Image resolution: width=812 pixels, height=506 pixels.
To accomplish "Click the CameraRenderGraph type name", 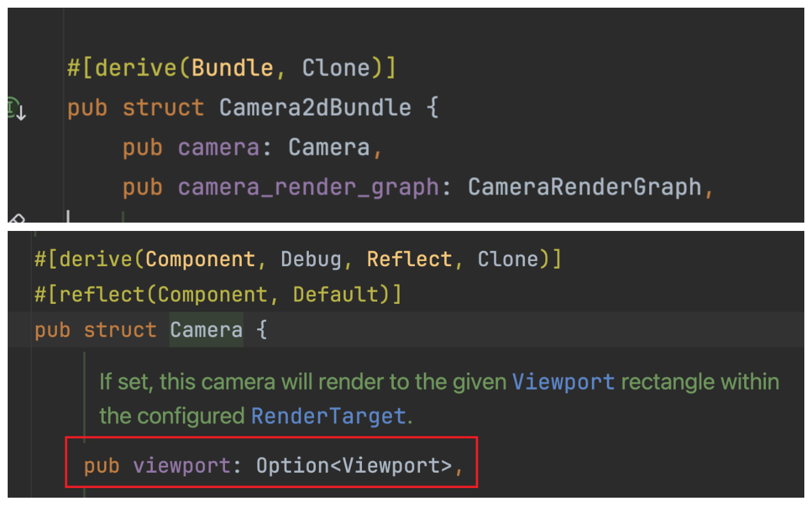I will [584, 187].
